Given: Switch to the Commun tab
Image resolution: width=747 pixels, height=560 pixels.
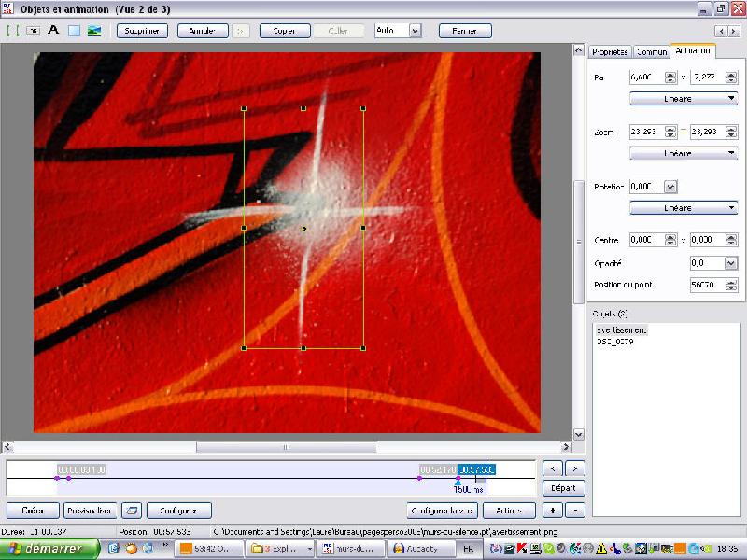Looking at the screenshot, I should (x=651, y=52).
